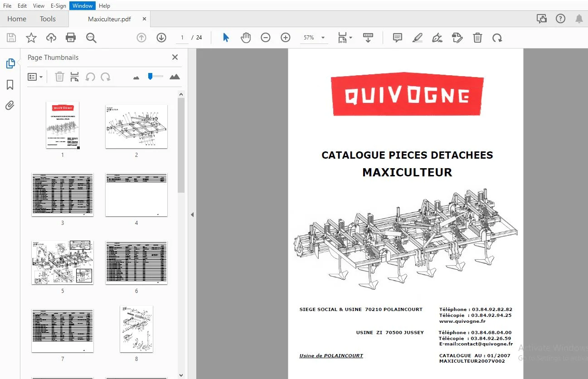Enlarge thumbnails with the large mountain icon

175,77
